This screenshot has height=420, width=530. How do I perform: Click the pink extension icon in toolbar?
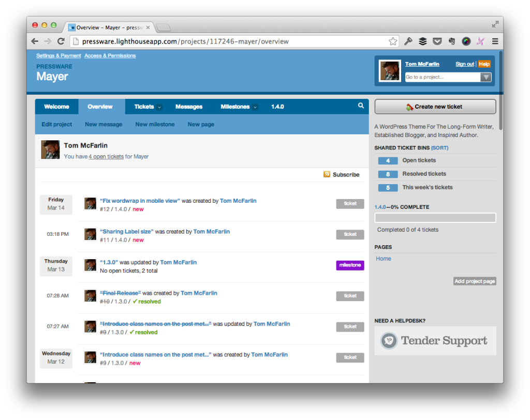pos(480,41)
